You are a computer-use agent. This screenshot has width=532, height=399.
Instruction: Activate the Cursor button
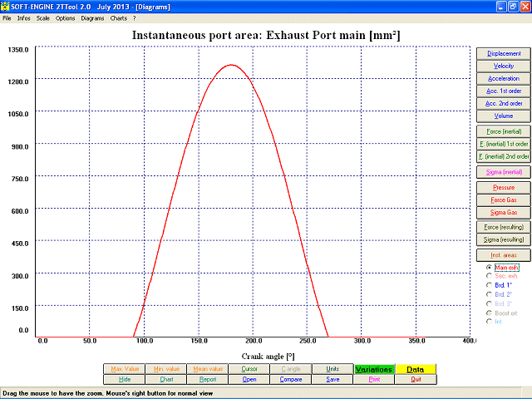coord(249,369)
